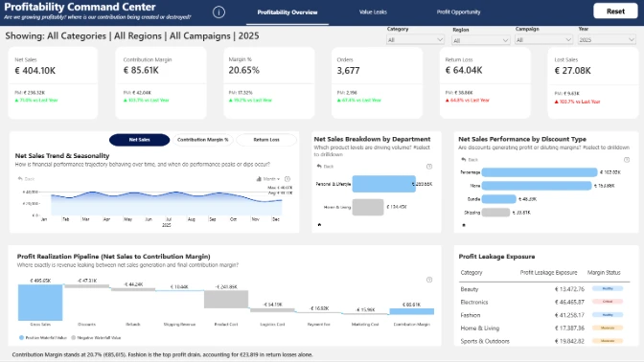The width and height of the screenshot is (644, 362).
Task: Open the Year dropdown showing 2025
Action: [607, 40]
